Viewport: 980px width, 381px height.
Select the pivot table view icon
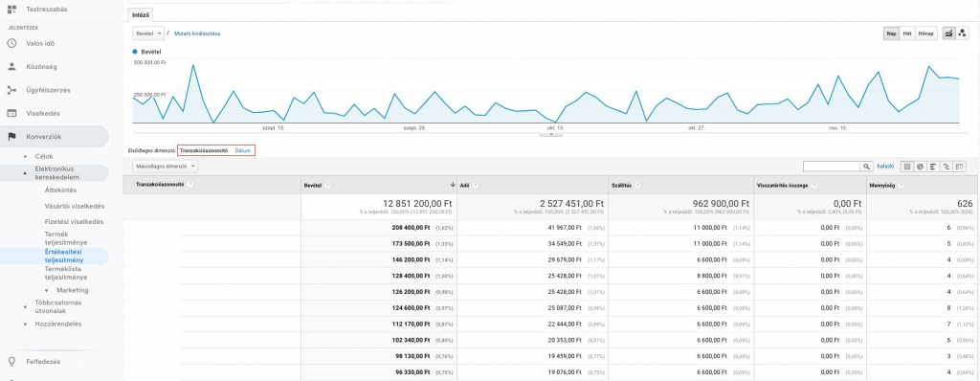coord(959,167)
